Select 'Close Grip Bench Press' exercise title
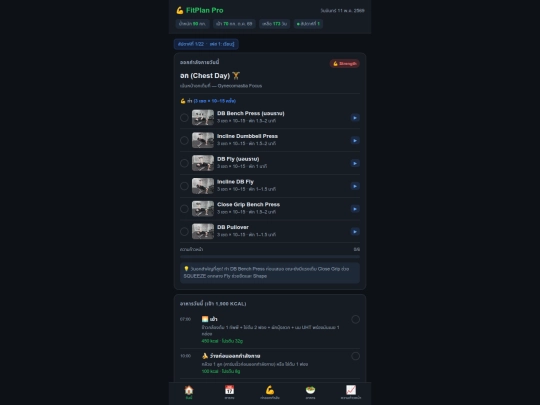 point(248,204)
